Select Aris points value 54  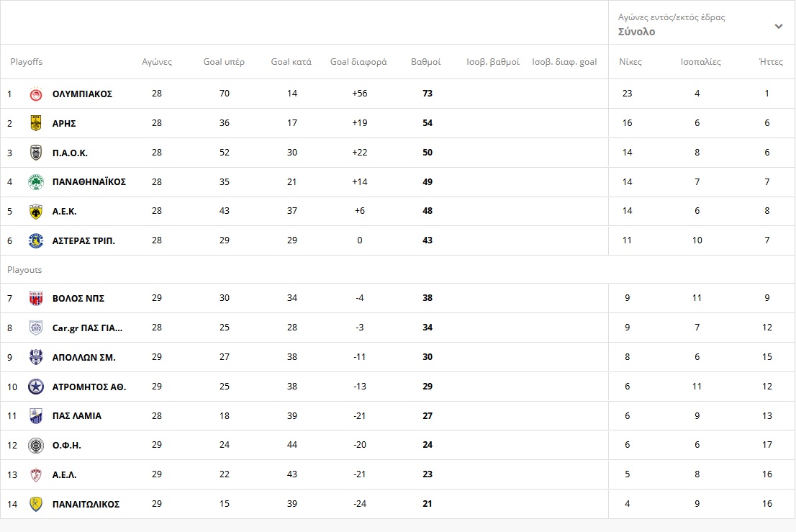click(x=428, y=123)
